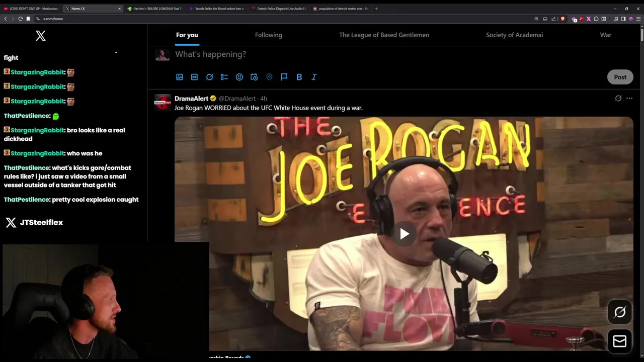The image size is (644, 362).
Task: Add an image to the post
Action: point(180,77)
